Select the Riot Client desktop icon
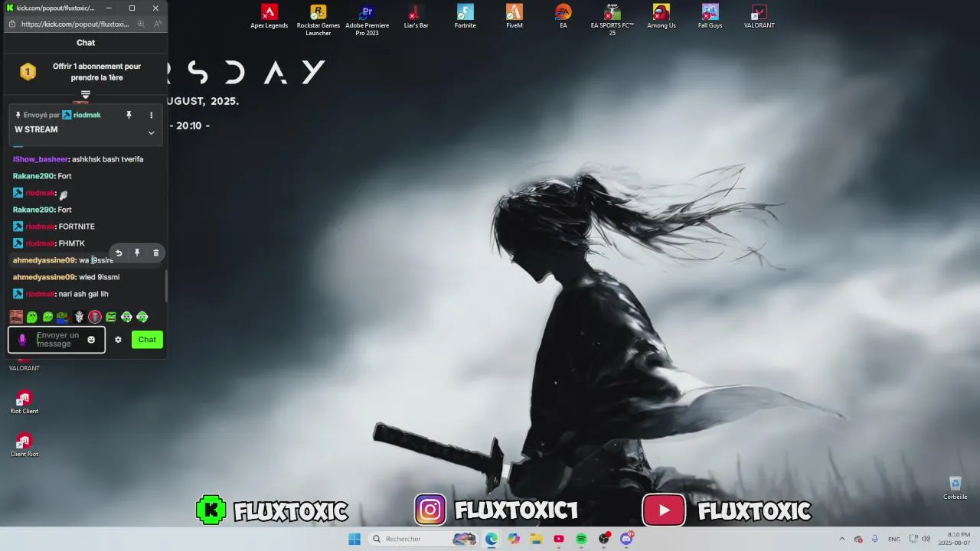980x551 pixels. point(24,403)
